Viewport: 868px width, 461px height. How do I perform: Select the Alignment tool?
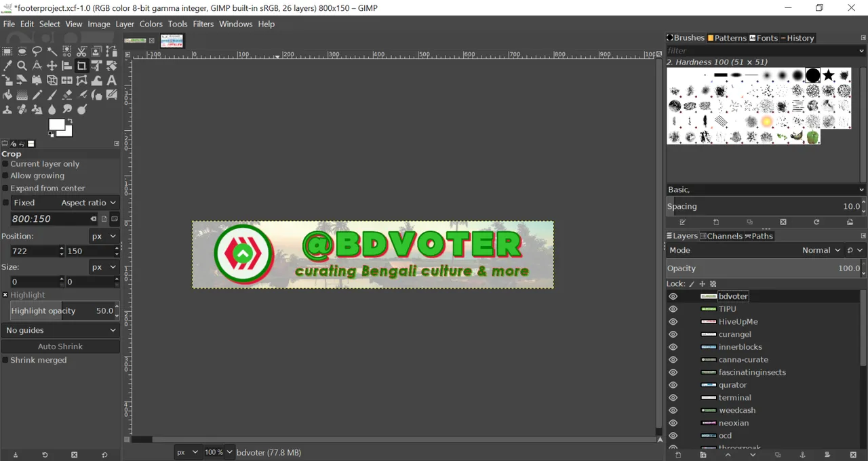click(67, 66)
